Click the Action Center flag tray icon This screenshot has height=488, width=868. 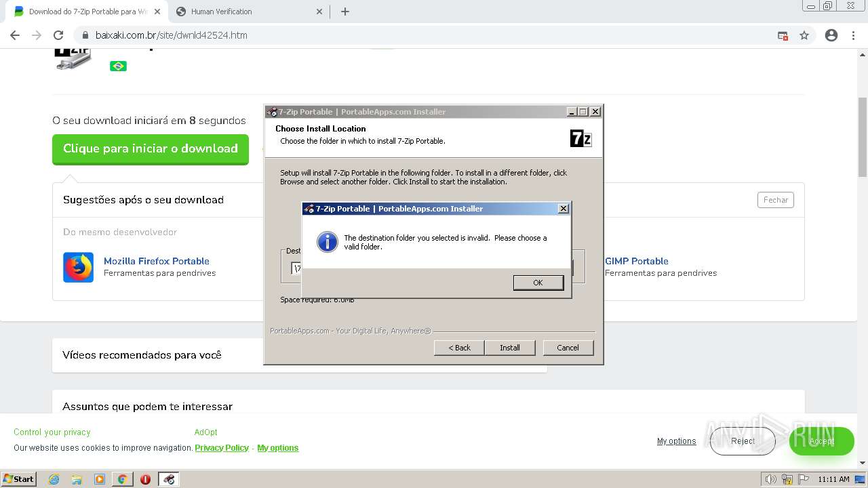click(x=802, y=479)
